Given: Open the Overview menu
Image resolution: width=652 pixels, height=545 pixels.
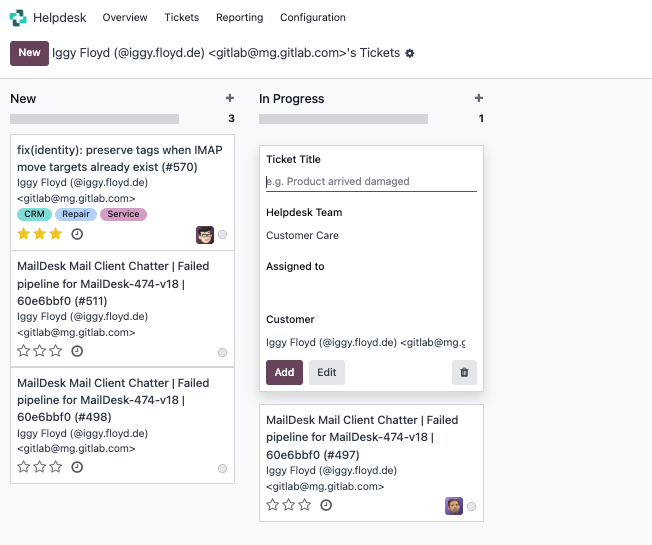Looking at the screenshot, I should pos(125,17).
